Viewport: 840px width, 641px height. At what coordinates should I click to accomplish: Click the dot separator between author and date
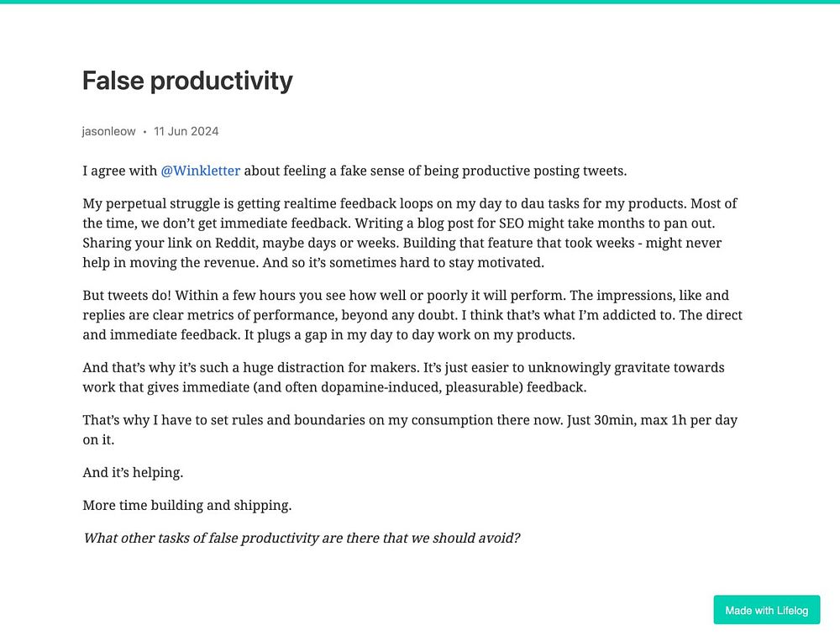pyautogui.click(x=144, y=132)
